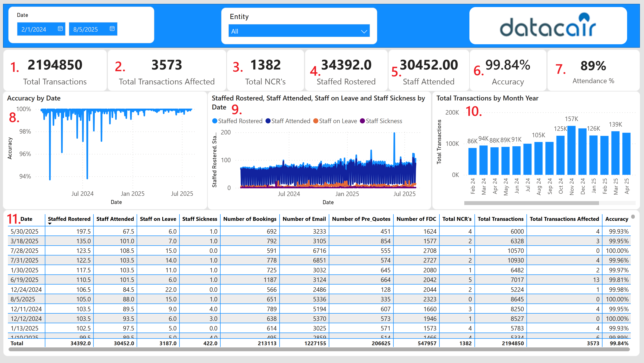
Task: Click the Staffed Rostered legend marker
Action: (215, 121)
